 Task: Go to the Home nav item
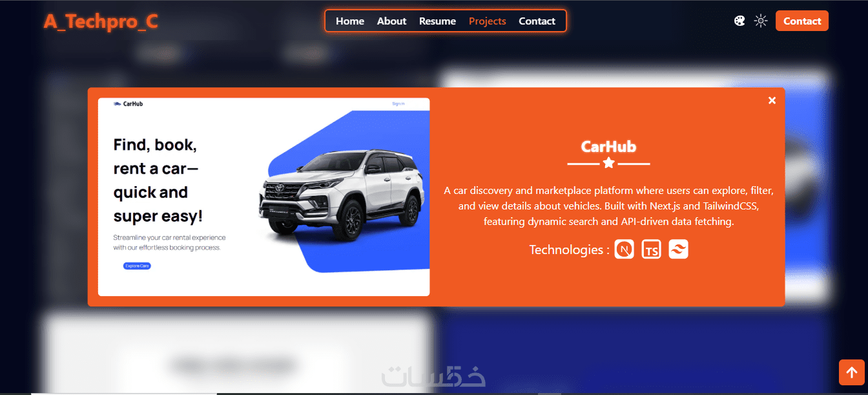(x=350, y=21)
